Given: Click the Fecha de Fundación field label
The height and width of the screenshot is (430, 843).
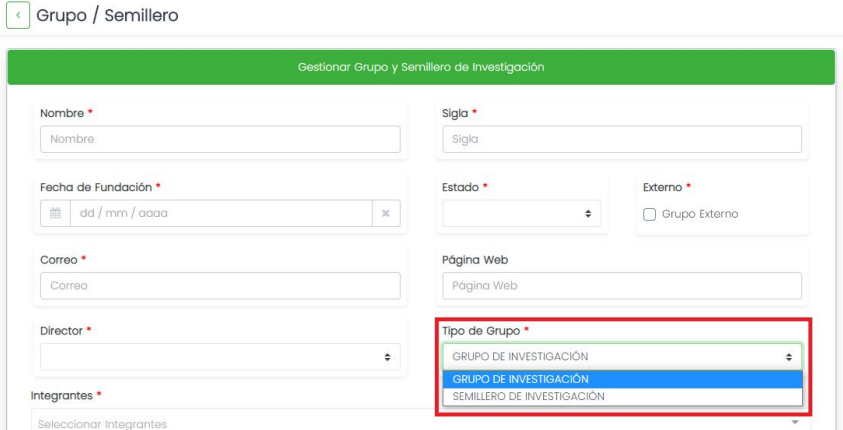Looking at the screenshot, I should 95,187.
